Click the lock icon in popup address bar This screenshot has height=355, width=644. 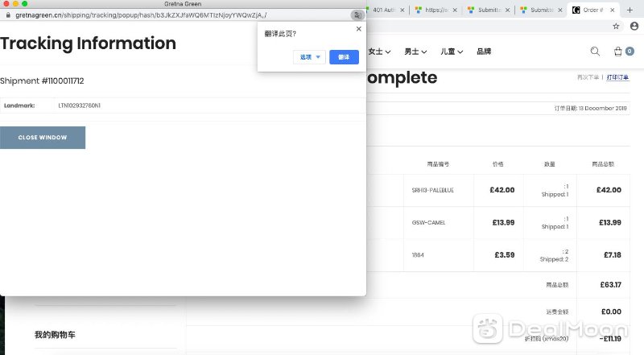tap(8, 15)
